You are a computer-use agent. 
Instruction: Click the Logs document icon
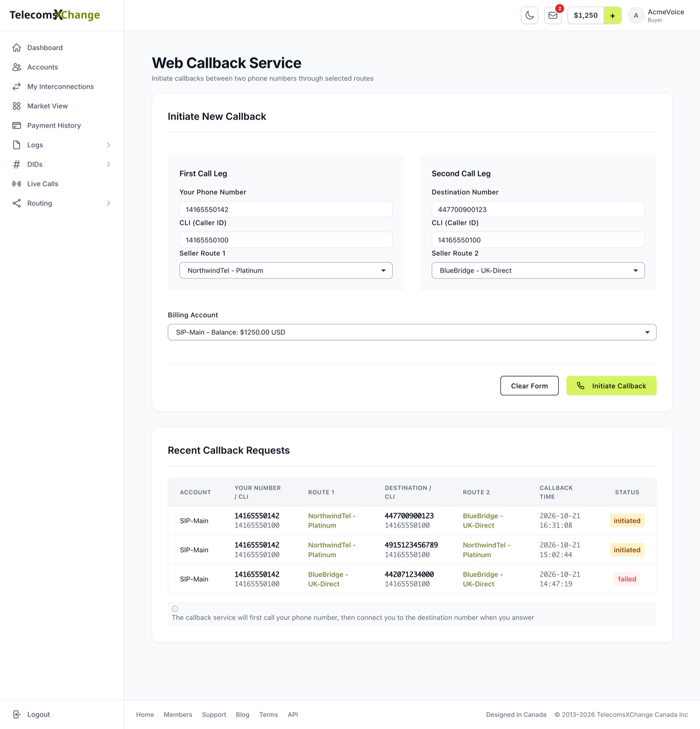pos(17,145)
